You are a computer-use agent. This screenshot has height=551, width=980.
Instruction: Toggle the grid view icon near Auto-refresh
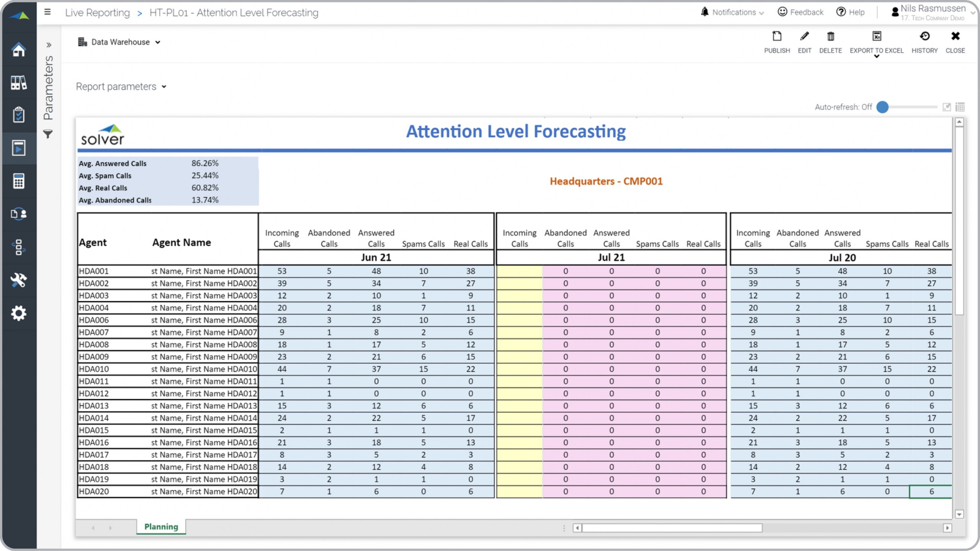[x=960, y=107]
